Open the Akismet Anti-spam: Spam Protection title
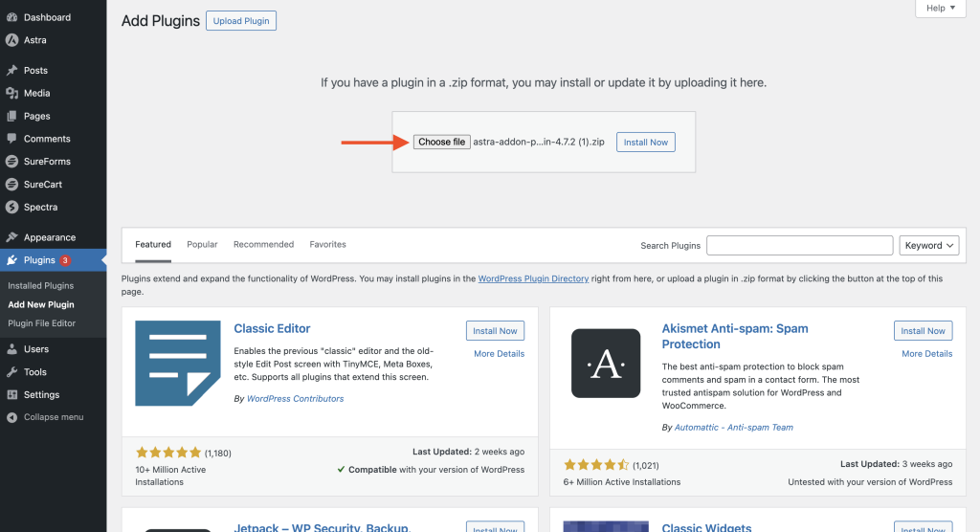 point(735,337)
